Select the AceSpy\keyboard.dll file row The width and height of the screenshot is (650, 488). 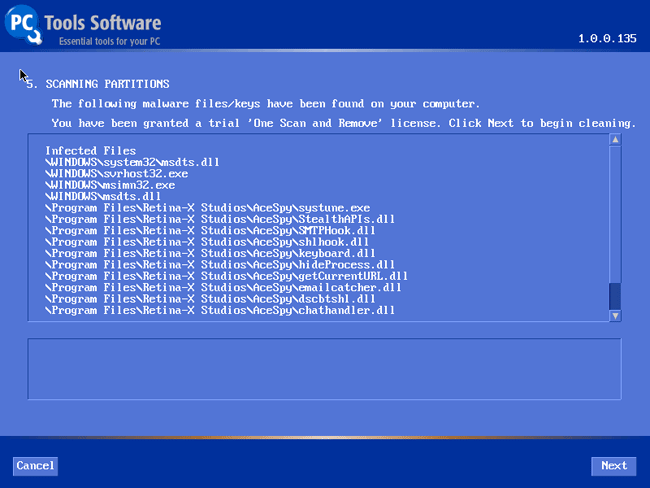tap(210, 253)
